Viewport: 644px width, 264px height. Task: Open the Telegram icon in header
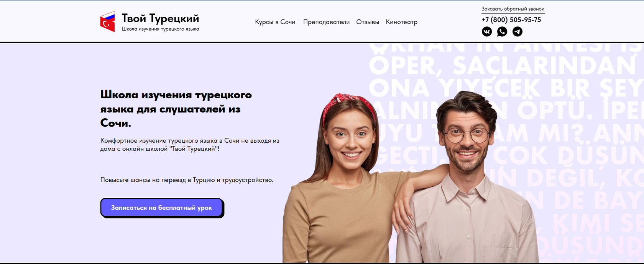517,31
